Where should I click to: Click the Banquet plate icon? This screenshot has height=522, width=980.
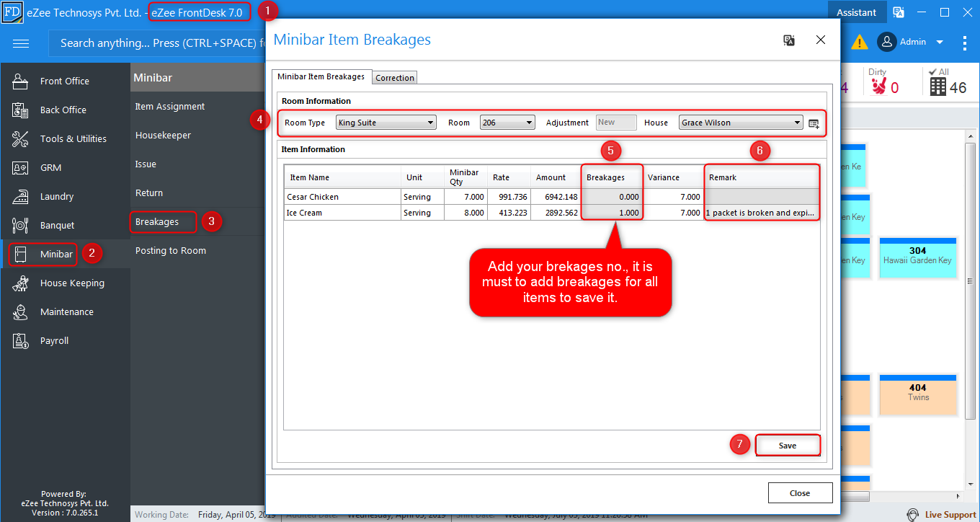[20, 226]
